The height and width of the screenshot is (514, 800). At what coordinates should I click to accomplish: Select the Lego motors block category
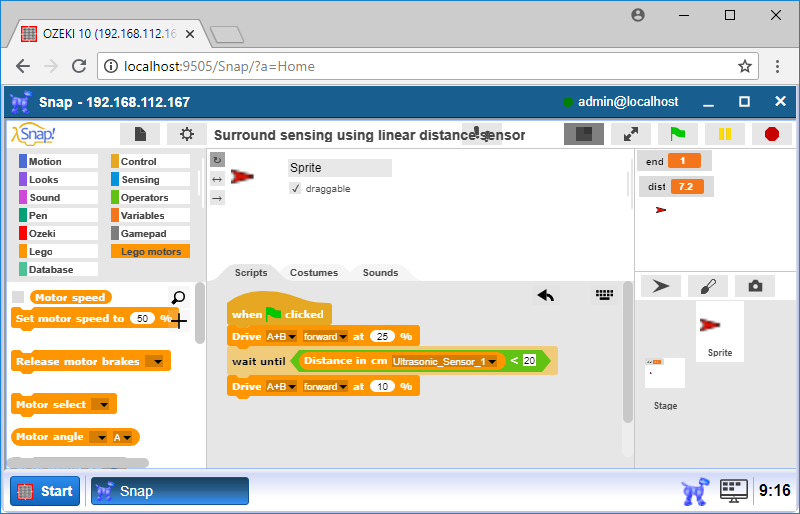[x=151, y=251]
